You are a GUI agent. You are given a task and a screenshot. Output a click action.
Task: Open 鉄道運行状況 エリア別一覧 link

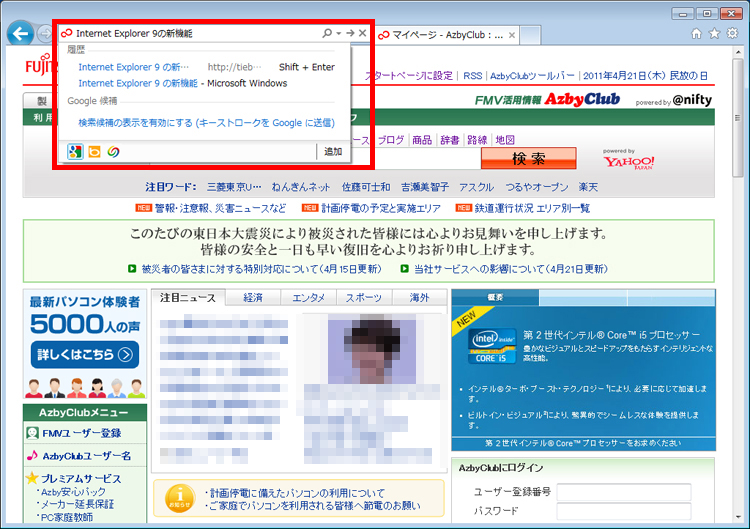(x=532, y=208)
